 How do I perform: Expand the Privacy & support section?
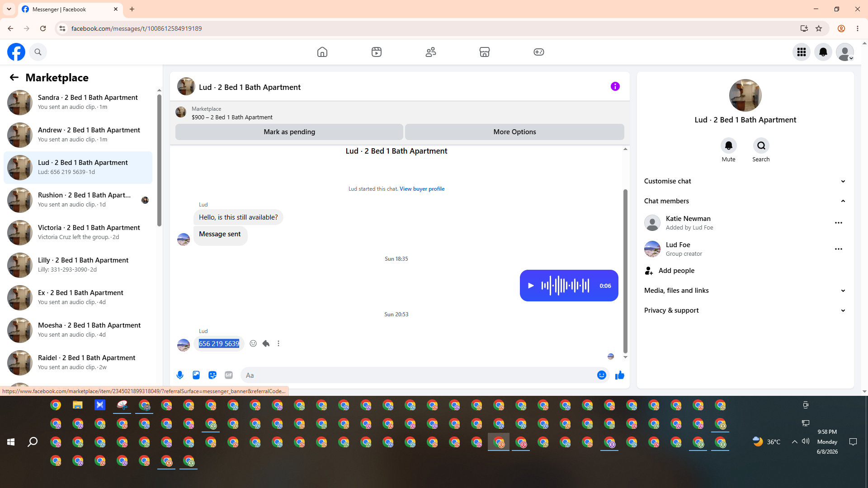click(x=745, y=310)
